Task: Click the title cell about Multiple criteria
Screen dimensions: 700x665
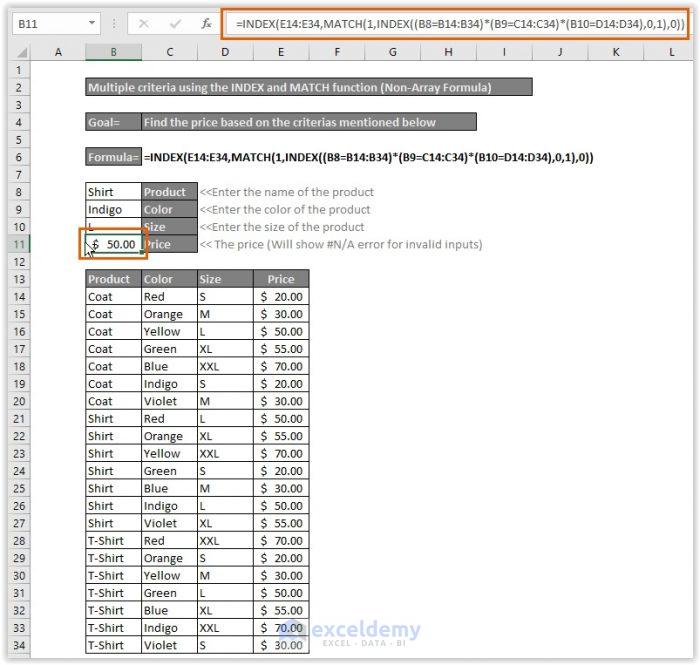Action: (x=309, y=87)
